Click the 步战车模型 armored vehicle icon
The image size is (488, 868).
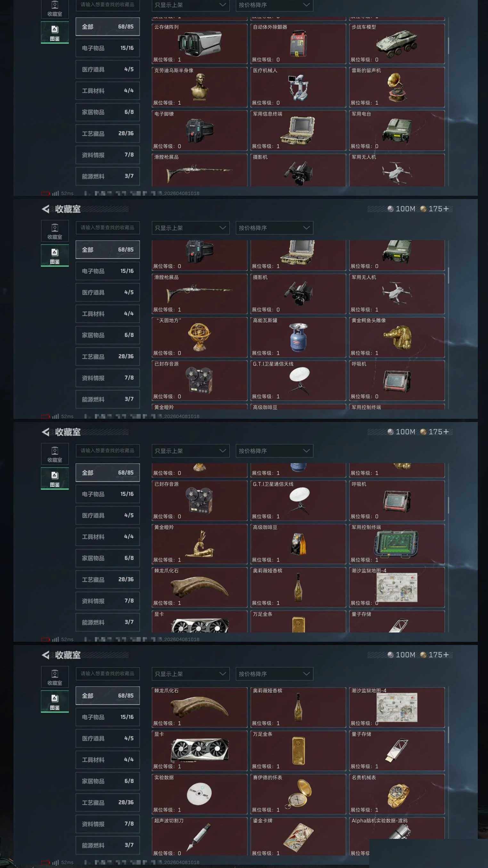point(396,43)
